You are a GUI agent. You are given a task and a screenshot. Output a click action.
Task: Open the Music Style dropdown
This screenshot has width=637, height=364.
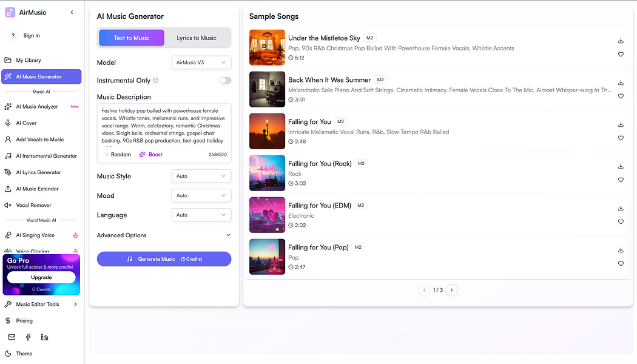click(201, 176)
